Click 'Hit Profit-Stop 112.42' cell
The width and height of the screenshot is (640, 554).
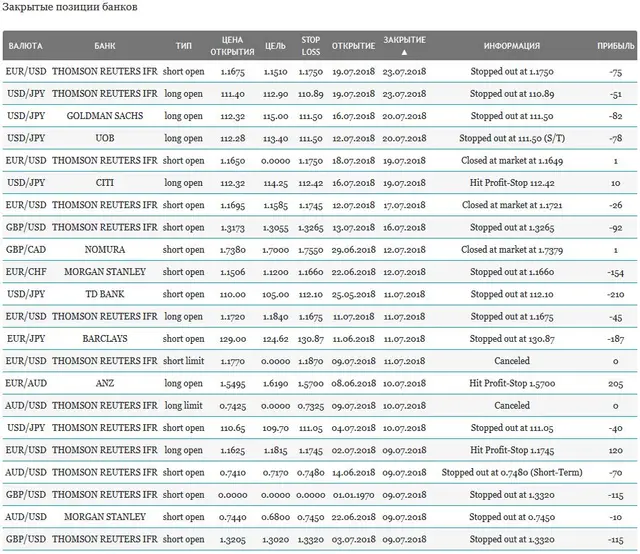pyautogui.click(x=512, y=182)
